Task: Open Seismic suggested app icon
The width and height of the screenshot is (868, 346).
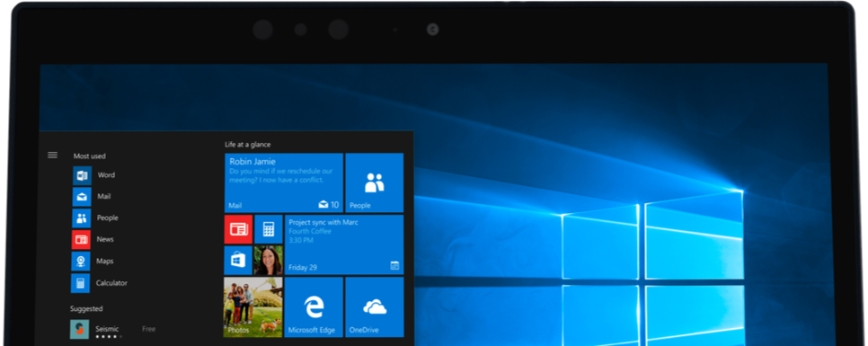Action: (79, 330)
